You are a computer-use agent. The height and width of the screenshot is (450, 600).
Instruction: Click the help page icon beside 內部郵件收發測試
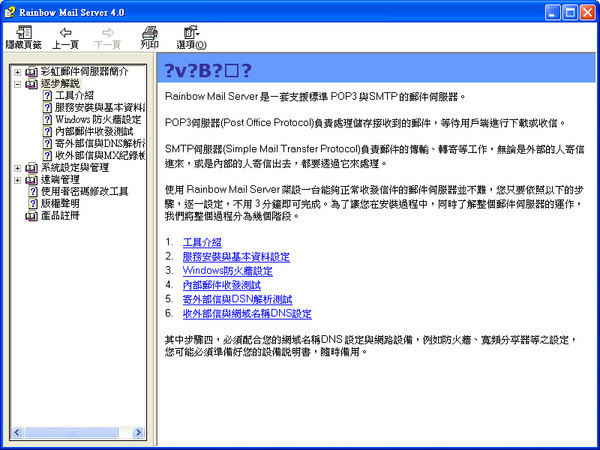(x=47, y=132)
